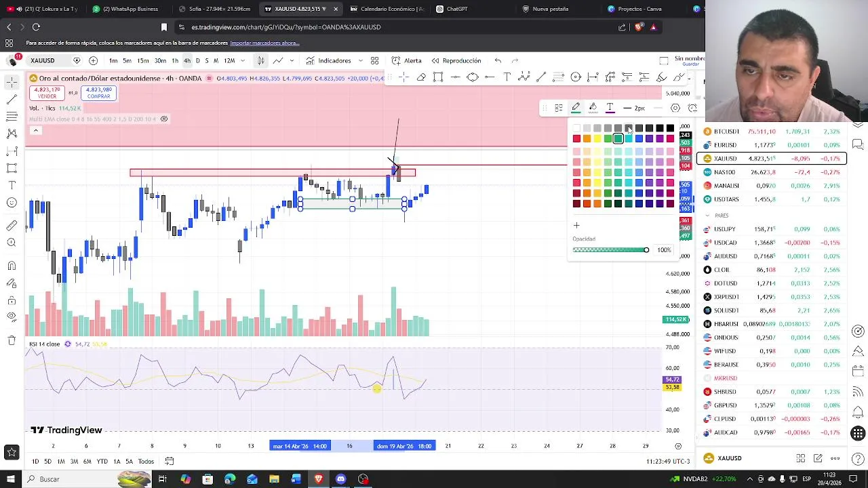Viewport: 868px width, 488px height.
Task: Open the layout templates grid icon
Action: click(374, 60)
